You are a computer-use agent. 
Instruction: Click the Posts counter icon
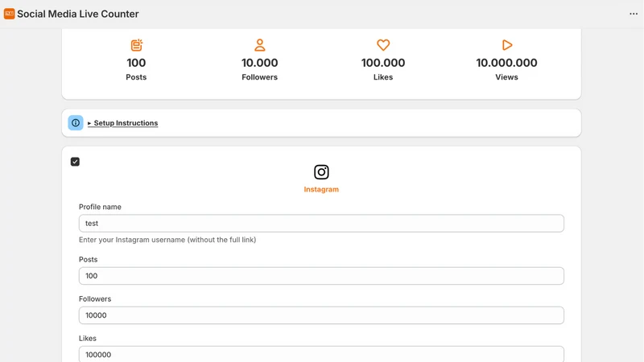click(136, 45)
